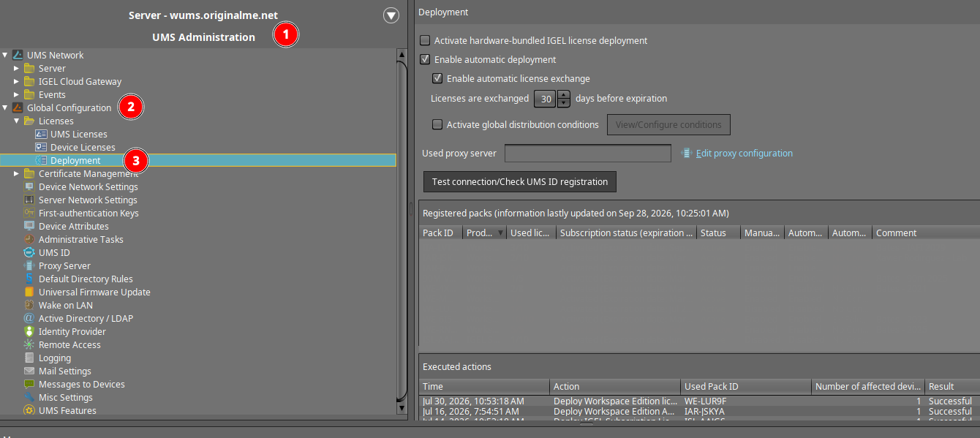Open the Wake on LAN icon

click(x=29, y=306)
